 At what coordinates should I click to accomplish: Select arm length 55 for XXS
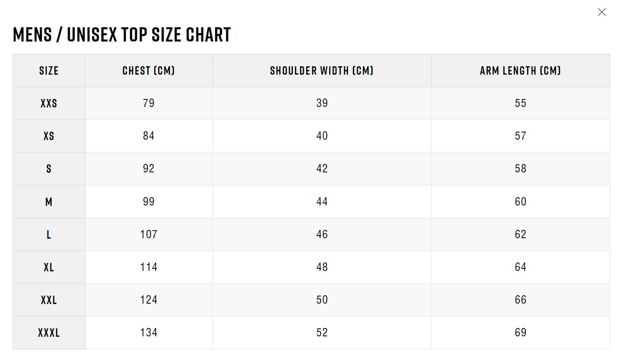(520, 103)
